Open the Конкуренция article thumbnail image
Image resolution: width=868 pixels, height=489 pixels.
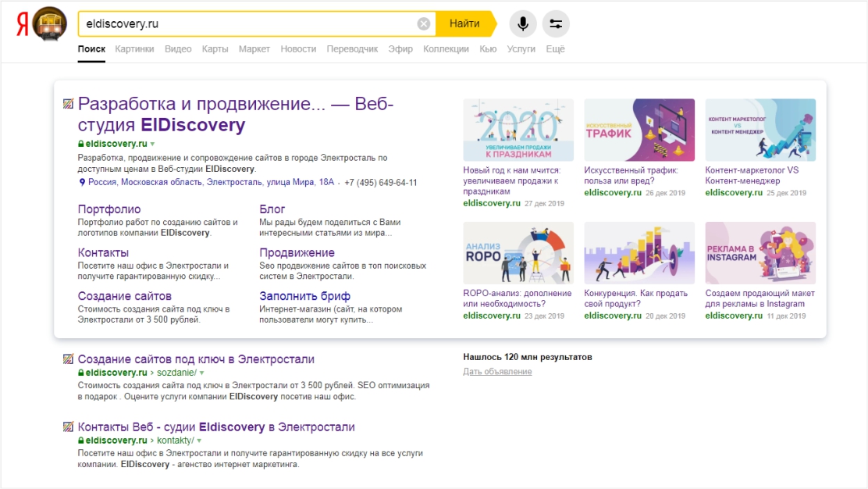point(639,253)
